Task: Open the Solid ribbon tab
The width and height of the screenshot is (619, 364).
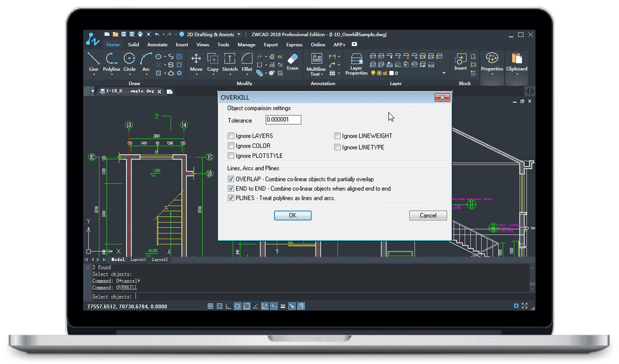Action: (x=133, y=45)
